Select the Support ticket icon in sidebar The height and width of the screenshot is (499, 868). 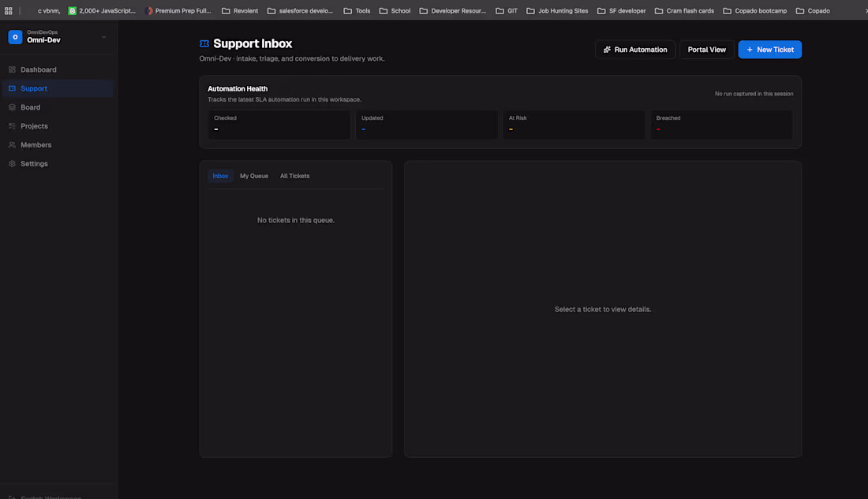[10, 88]
